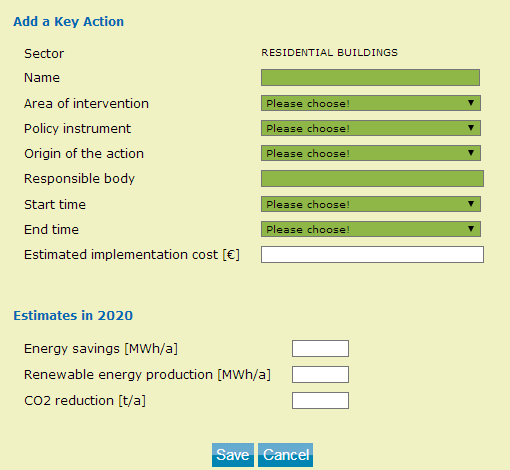Click the RESIDENTIAL BUILDINGS sector text
The width and height of the screenshot is (510, 470).
(x=329, y=53)
